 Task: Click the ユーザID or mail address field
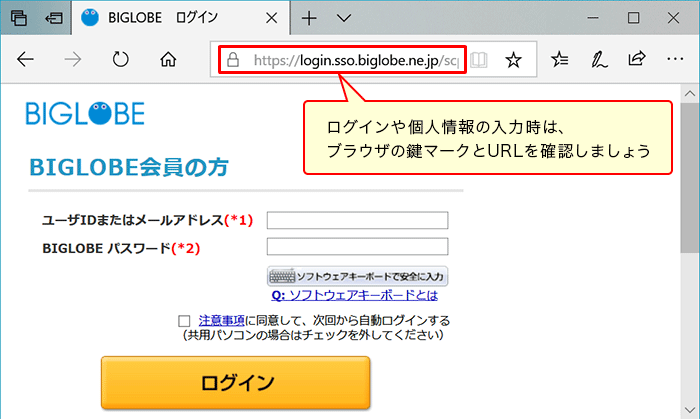[x=358, y=220]
